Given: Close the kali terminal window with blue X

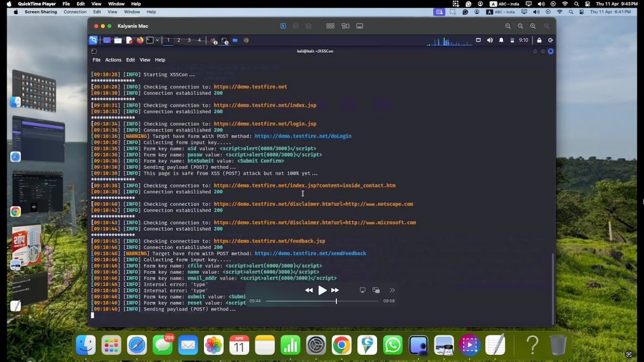Looking at the screenshot, I should coord(550,51).
